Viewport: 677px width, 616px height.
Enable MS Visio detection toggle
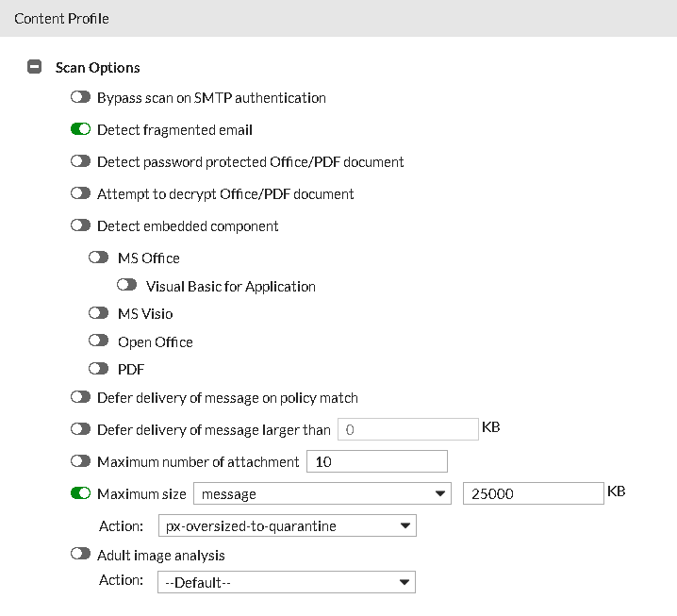99,313
